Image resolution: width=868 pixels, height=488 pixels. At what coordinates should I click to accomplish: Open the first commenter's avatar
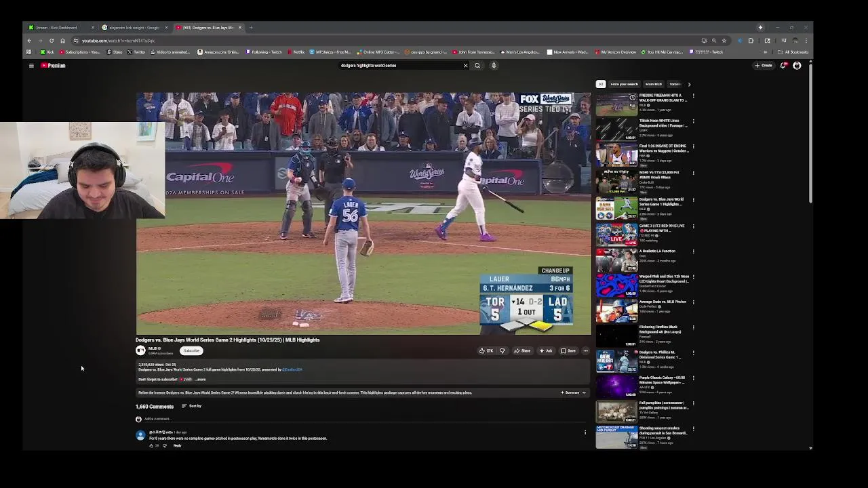click(140, 435)
